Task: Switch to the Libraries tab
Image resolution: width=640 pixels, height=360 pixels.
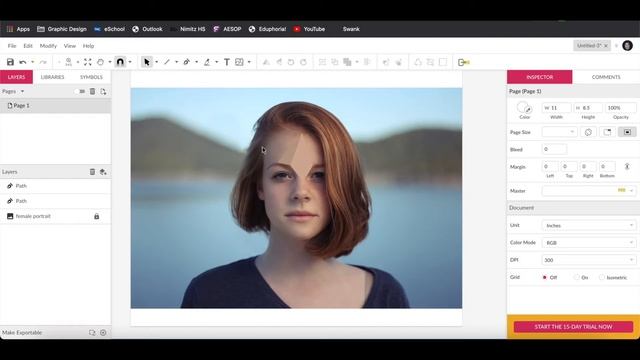Action: 52,77
